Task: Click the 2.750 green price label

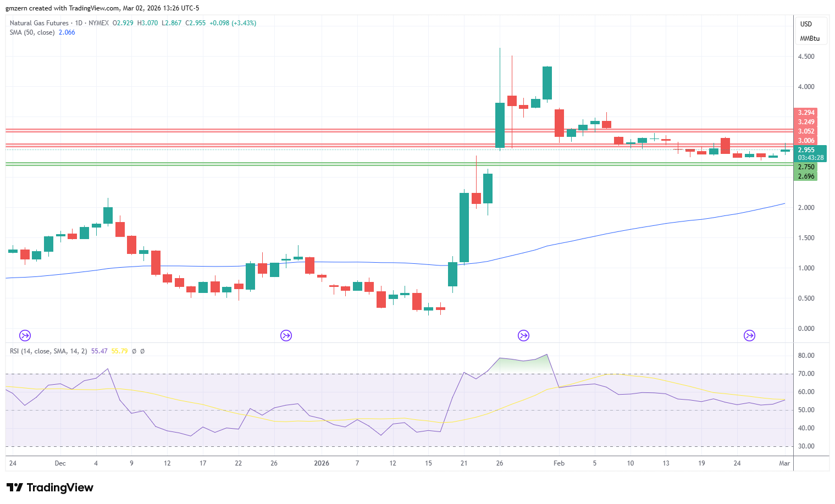Action: tap(806, 167)
